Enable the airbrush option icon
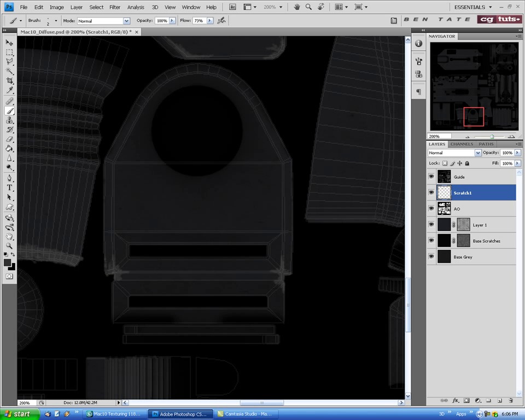 [221, 20]
